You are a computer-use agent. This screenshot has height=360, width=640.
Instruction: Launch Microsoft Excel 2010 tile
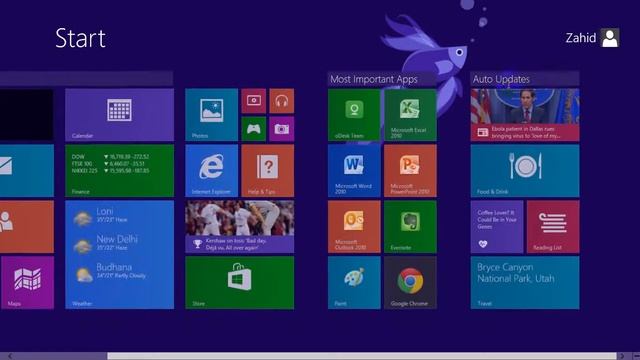click(x=410, y=115)
